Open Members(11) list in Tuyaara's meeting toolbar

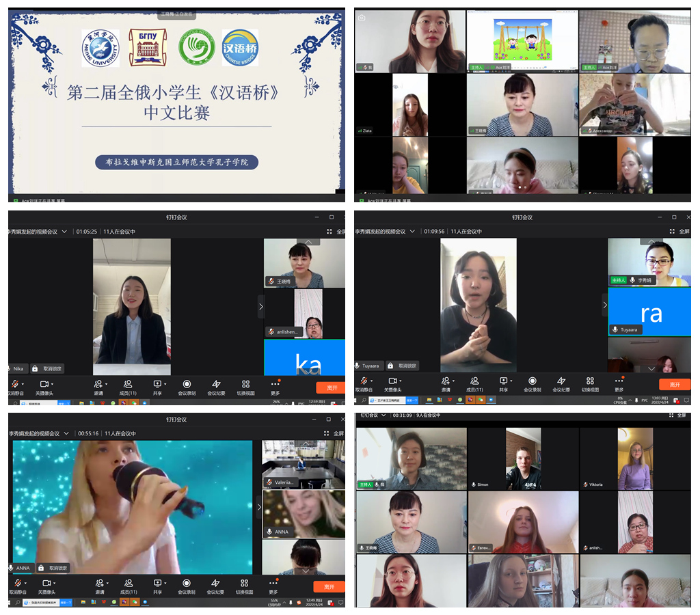(474, 384)
